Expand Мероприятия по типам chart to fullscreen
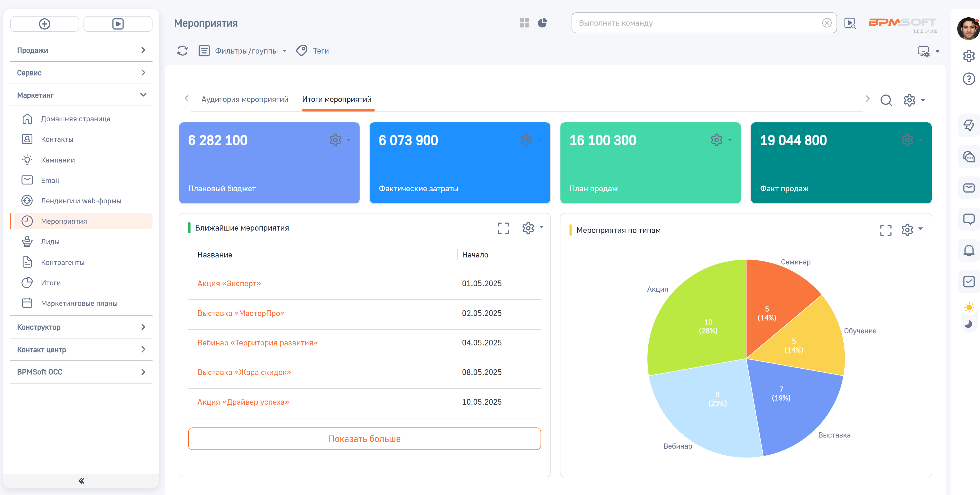The image size is (980, 495). (886, 230)
